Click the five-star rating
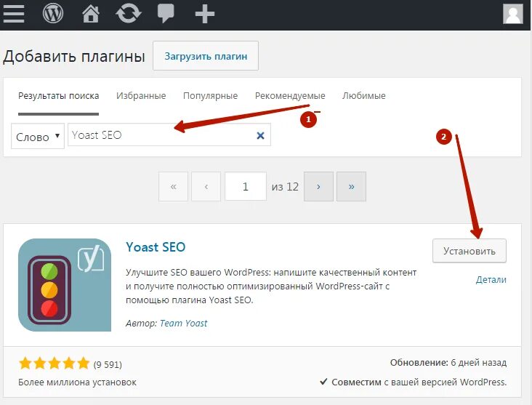The image size is (532, 405). coord(55,364)
